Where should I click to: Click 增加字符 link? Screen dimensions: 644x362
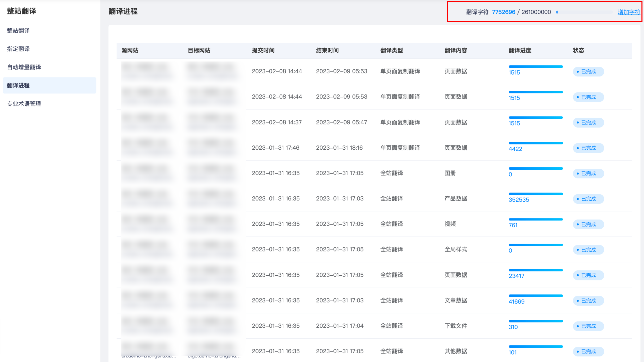click(629, 12)
